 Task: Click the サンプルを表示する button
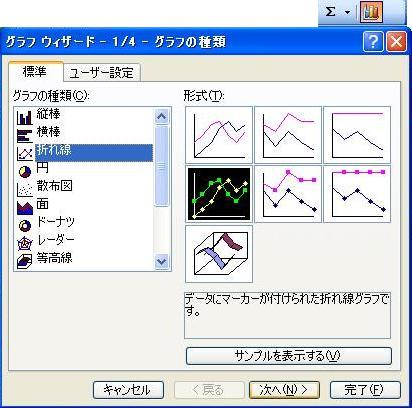tap(289, 356)
